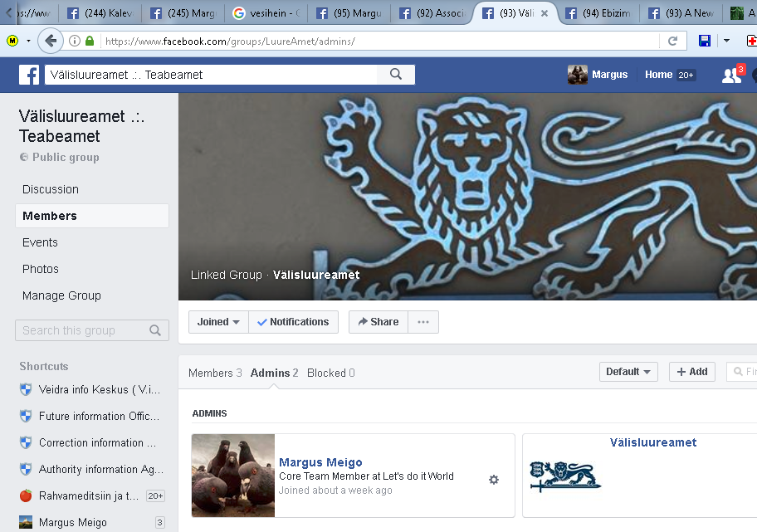Screen dimensions: 757x532
Task: Click the red cross extension icon
Action: 752,41
